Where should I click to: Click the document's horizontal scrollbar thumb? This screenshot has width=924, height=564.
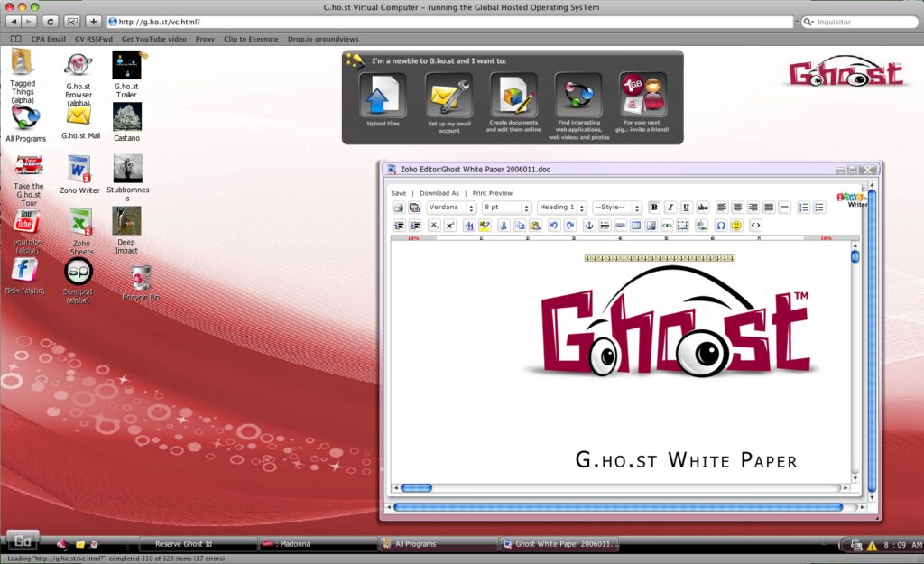click(416, 488)
